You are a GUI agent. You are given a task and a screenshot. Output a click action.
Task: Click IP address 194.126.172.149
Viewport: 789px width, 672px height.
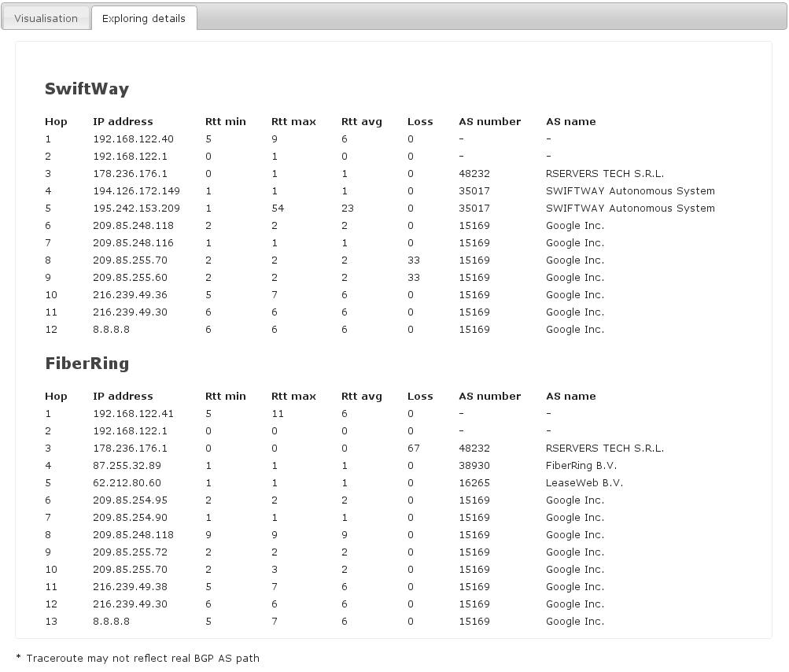tap(136, 191)
